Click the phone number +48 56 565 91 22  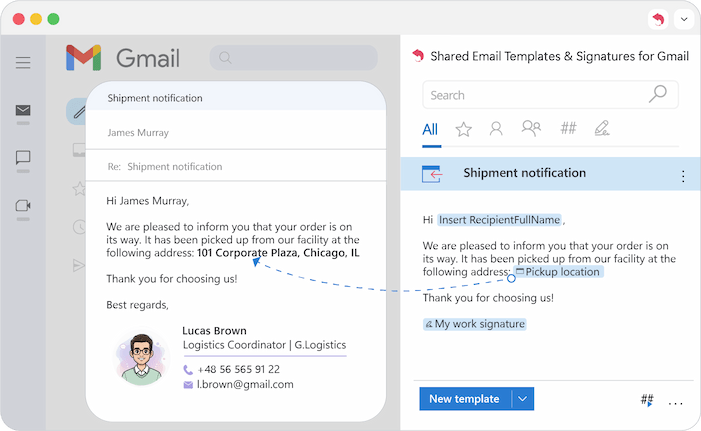pos(239,369)
